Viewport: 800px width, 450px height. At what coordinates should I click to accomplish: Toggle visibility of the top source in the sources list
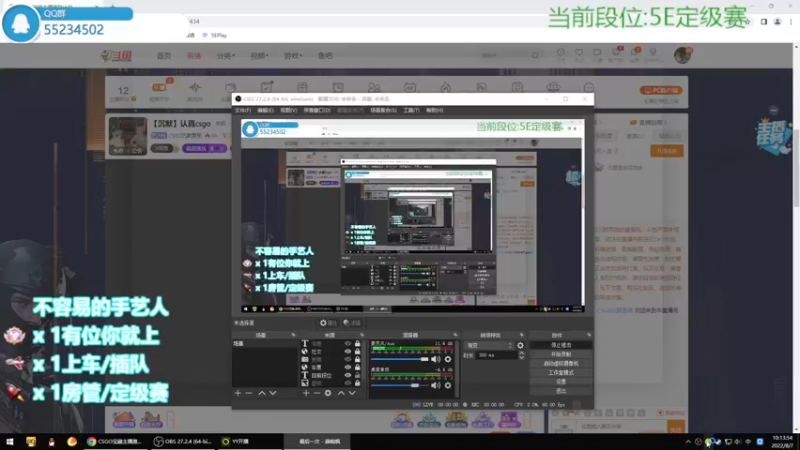(348, 344)
